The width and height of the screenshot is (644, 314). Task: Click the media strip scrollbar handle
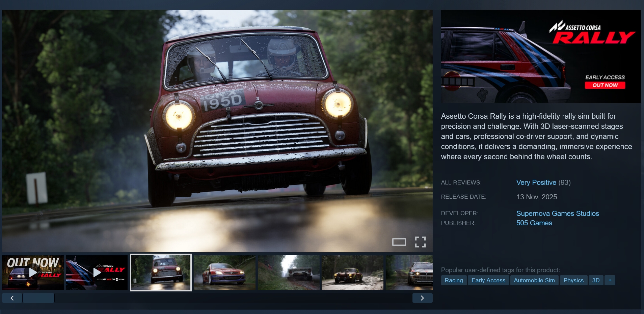pyautogui.click(x=38, y=298)
